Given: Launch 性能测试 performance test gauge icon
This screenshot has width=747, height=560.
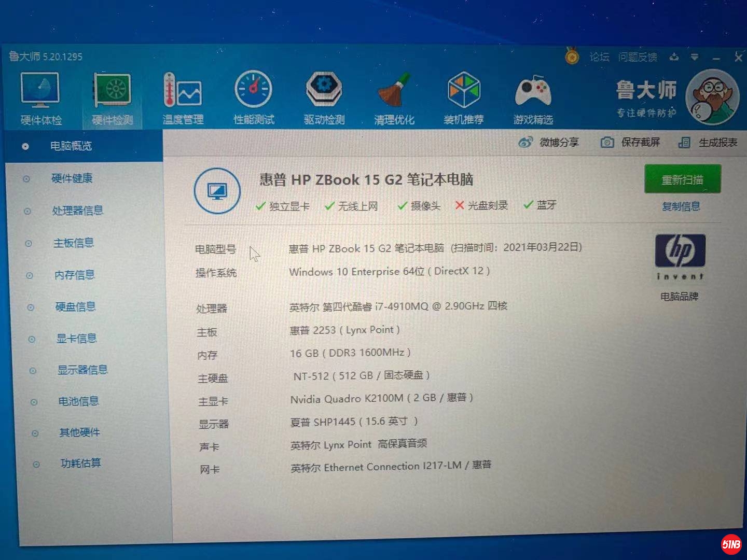Looking at the screenshot, I should [253, 98].
